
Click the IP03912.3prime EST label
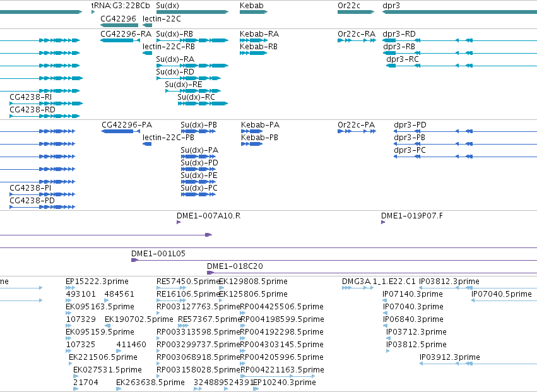click(450, 357)
